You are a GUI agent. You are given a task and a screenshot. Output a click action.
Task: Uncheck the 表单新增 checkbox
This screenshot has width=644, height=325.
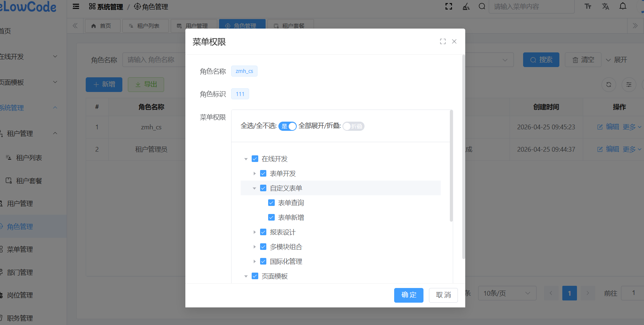click(271, 217)
